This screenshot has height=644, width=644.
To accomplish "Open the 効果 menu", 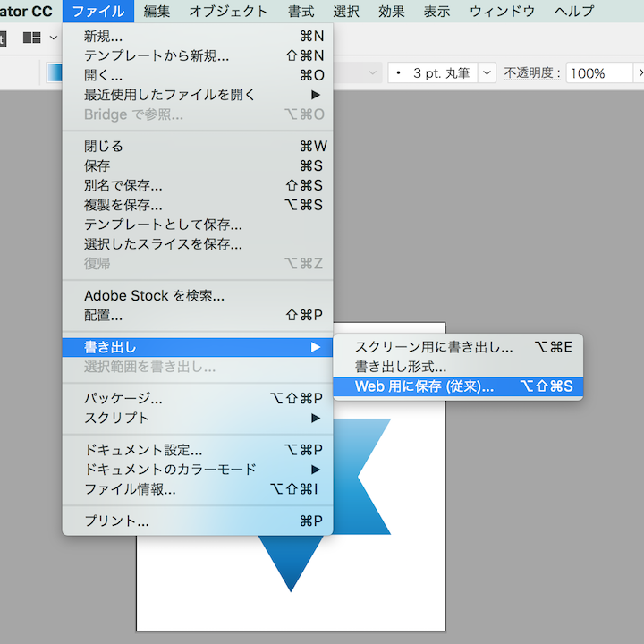I will (x=391, y=11).
